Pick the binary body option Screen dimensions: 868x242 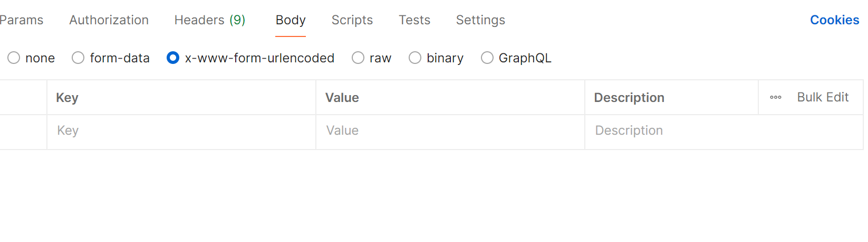tap(415, 58)
